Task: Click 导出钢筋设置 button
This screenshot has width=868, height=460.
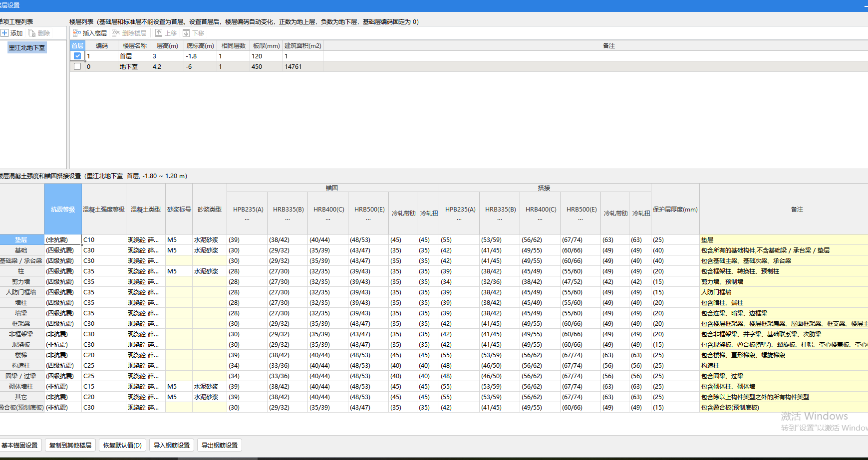Action: point(220,445)
